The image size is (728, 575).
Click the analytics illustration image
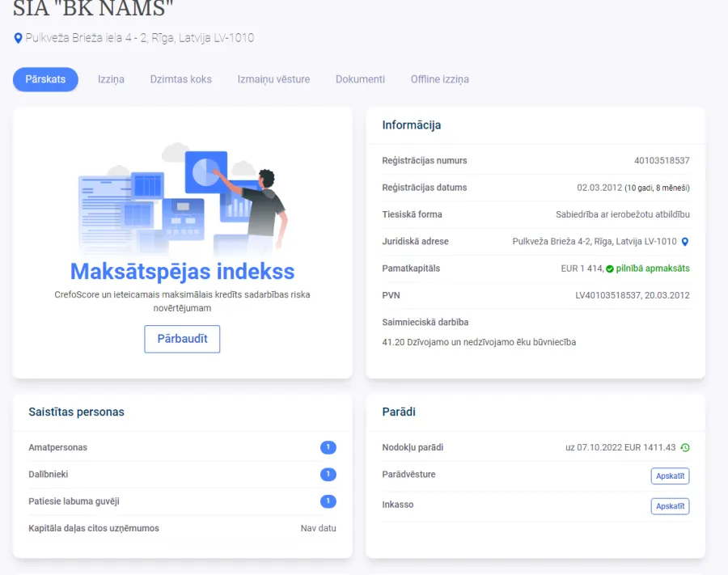pyautogui.click(x=183, y=198)
